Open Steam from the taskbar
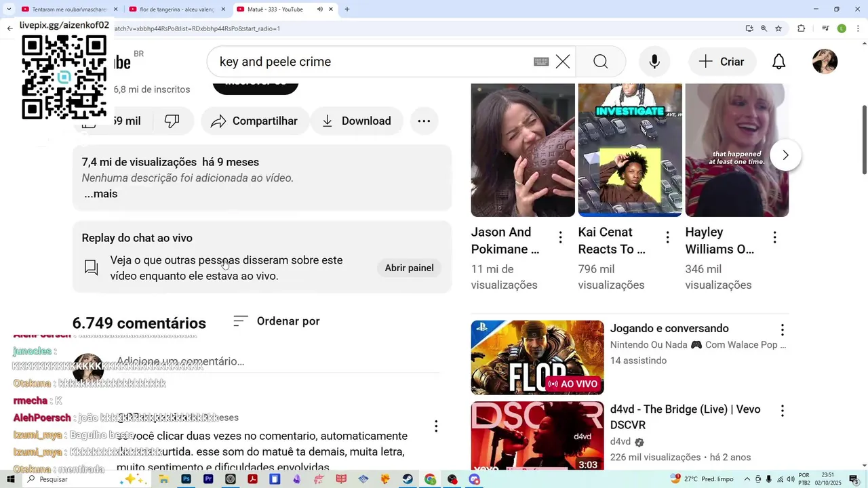The image size is (868, 488). (x=408, y=479)
